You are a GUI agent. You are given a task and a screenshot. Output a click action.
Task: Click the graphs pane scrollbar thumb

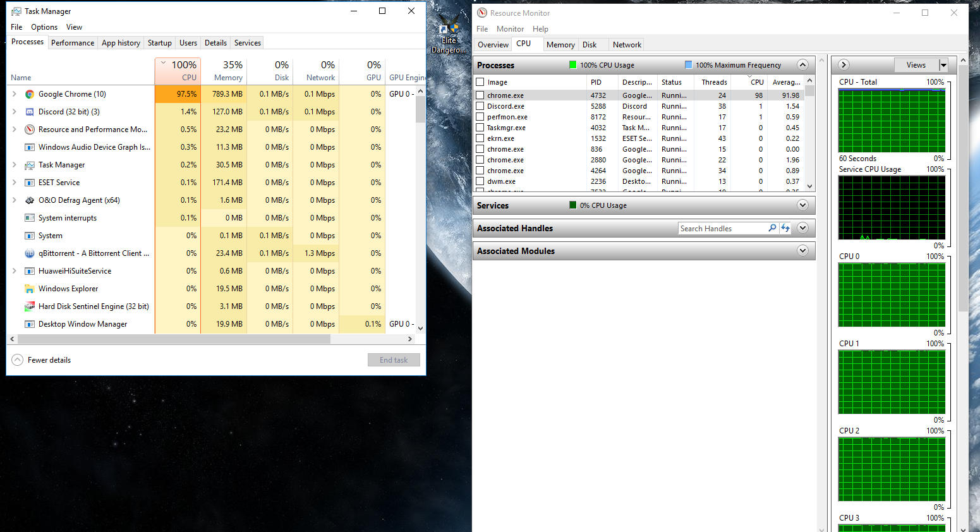click(963, 188)
